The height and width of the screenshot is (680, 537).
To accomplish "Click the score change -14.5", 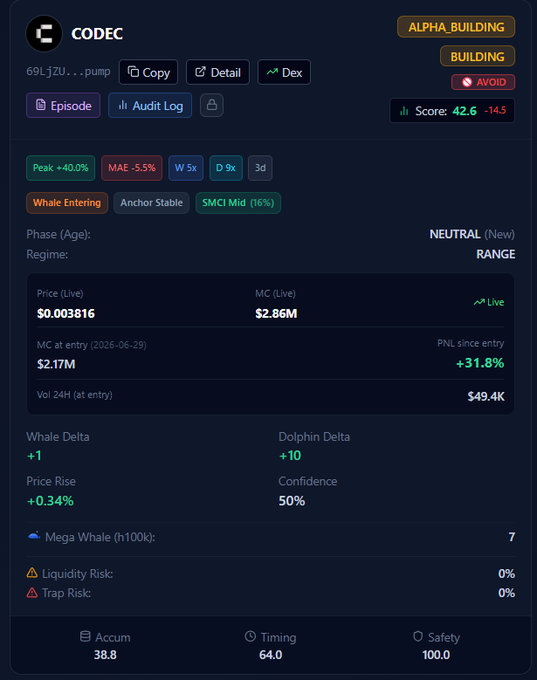I will tap(495, 111).
